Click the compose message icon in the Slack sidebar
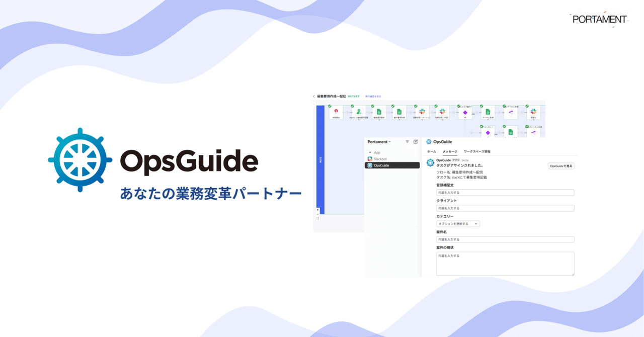 [416, 141]
